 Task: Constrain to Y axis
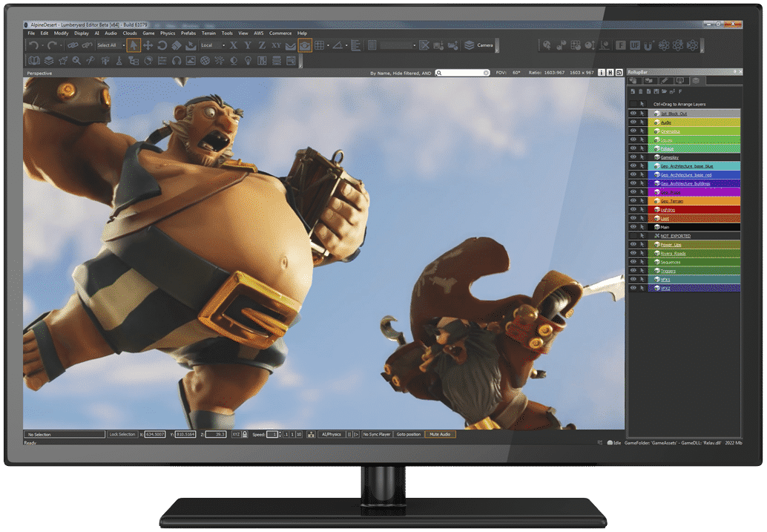pyautogui.click(x=248, y=45)
